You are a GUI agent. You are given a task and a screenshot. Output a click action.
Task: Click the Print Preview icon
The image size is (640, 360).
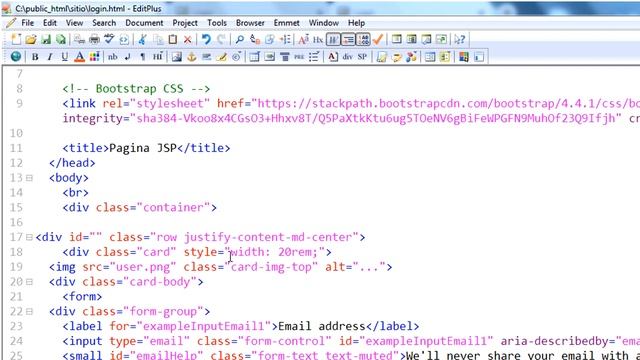79,40
